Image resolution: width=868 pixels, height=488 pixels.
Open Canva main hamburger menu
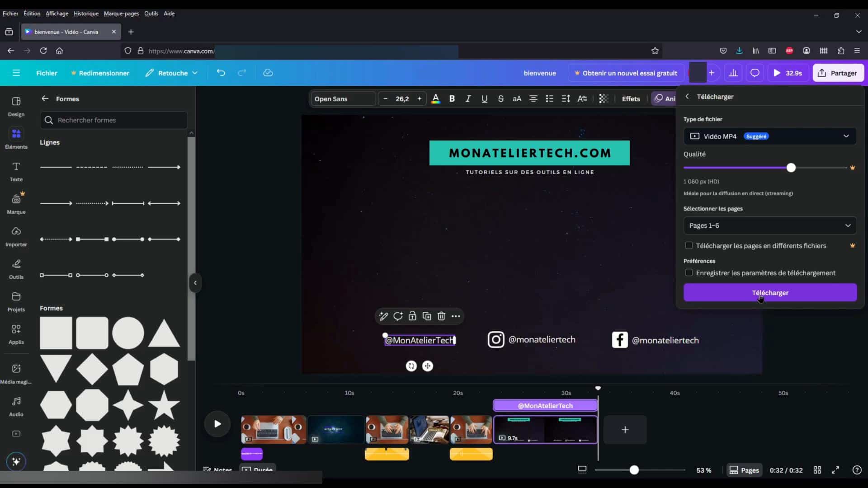16,73
